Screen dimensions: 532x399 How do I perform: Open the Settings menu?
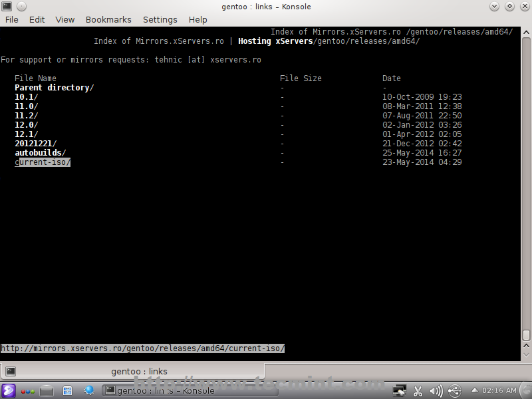[x=160, y=19]
